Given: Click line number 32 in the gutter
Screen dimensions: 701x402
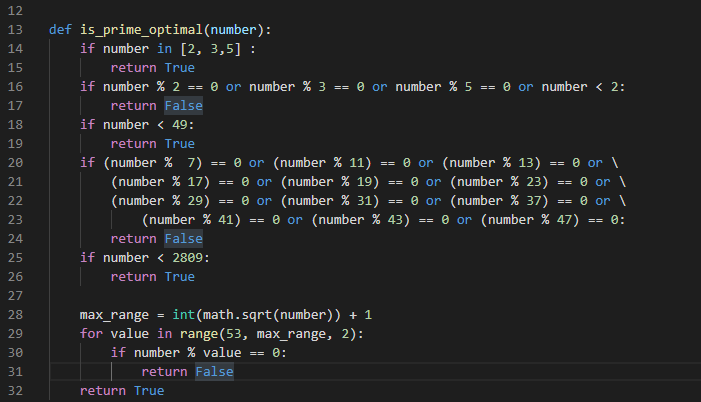Looking at the screenshot, I should coord(15,391).
